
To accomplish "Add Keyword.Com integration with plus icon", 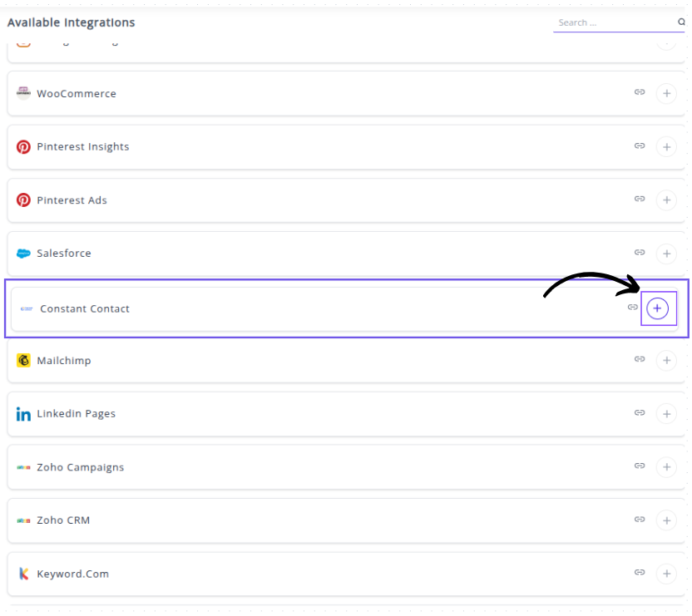I will point(666,574).
